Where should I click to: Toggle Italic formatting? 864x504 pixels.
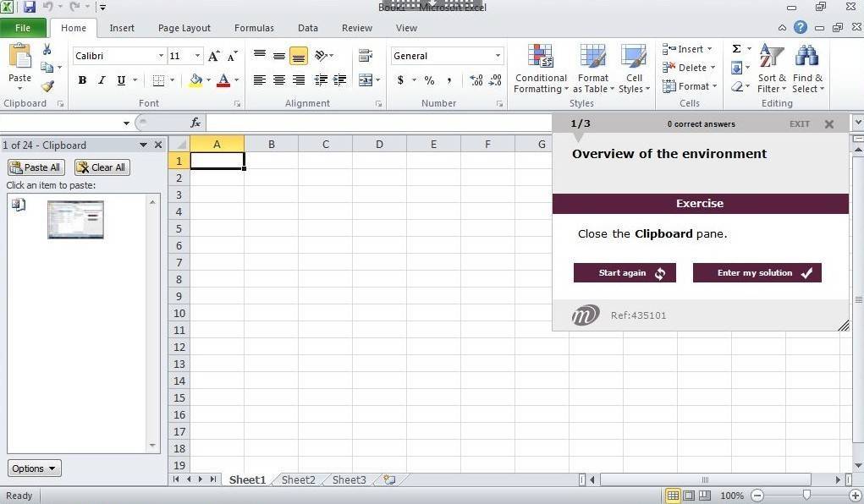pyautogui.click(x=102, y=80)
